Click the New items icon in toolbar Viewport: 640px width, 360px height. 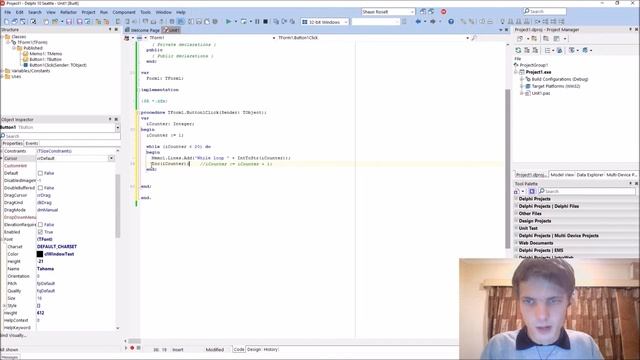46,22
